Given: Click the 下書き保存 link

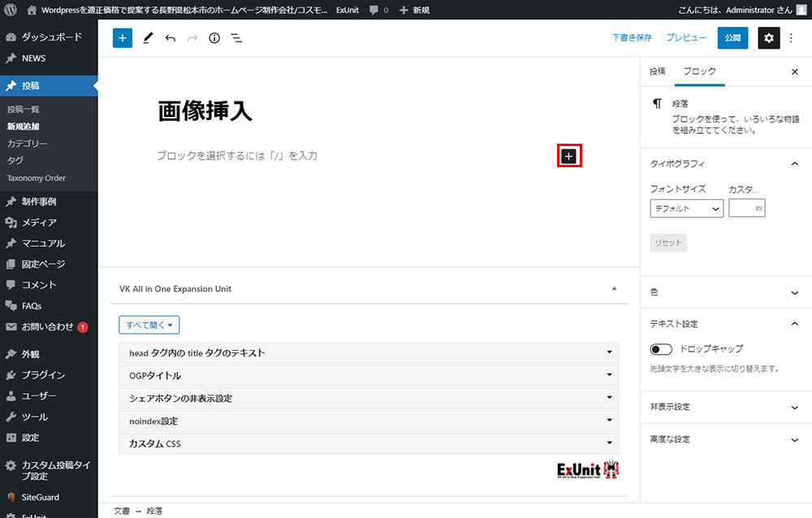Looking at the screenshot, I should point(632,38).
